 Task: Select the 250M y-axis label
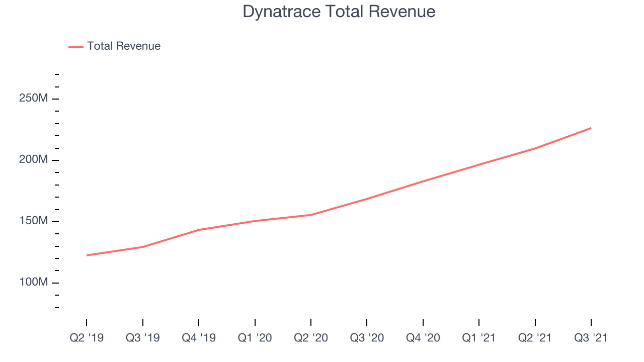[x=34, y=98]
